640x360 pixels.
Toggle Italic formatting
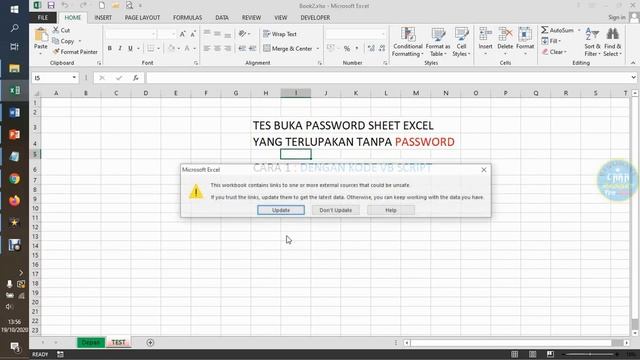[120, 48]
